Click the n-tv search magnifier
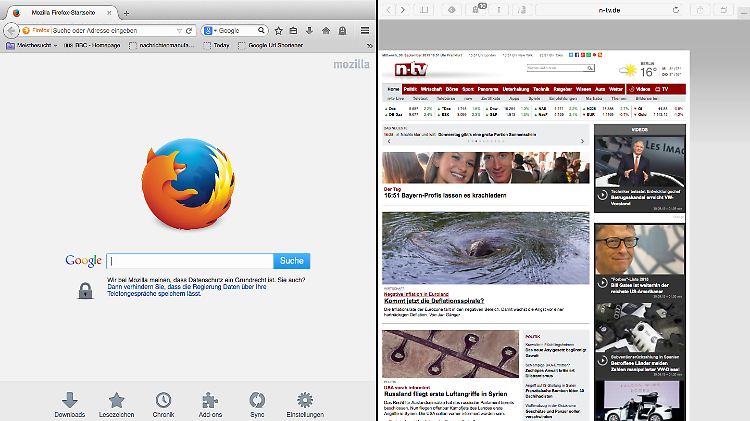This screenshot has height=421, width=750. coord(591,68)
